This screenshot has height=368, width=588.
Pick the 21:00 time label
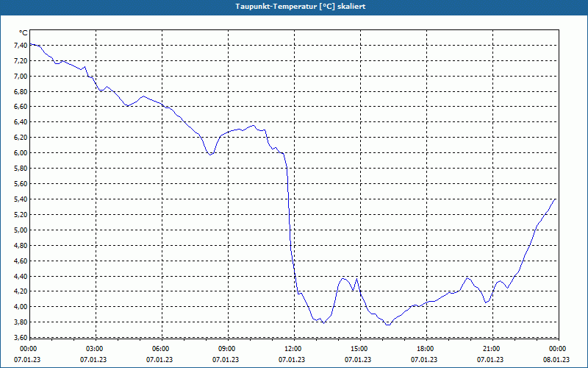492,349
